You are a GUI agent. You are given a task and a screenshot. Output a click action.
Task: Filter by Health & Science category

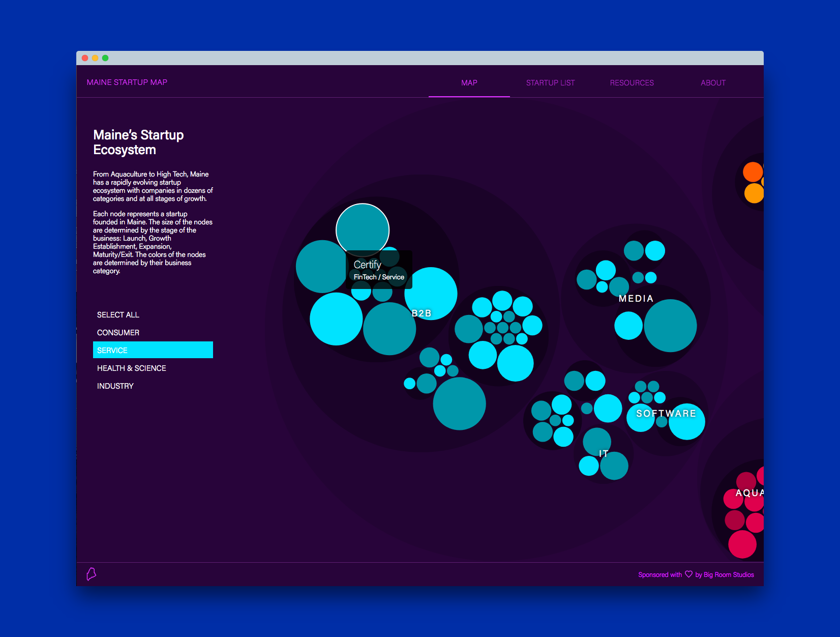pos(153,368)
